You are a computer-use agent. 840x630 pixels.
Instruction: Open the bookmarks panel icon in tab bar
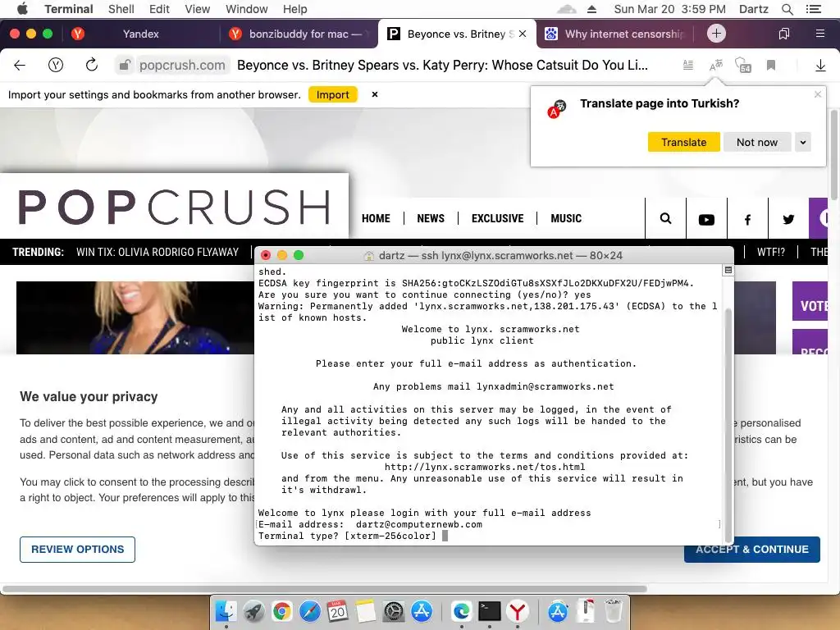pyautogui.click(x=783, y=34)
